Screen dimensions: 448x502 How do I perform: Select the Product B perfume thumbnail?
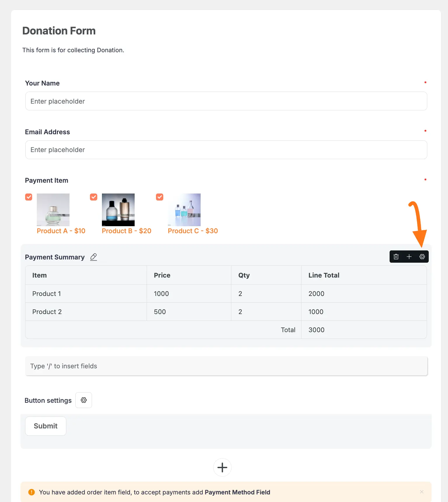118,210
